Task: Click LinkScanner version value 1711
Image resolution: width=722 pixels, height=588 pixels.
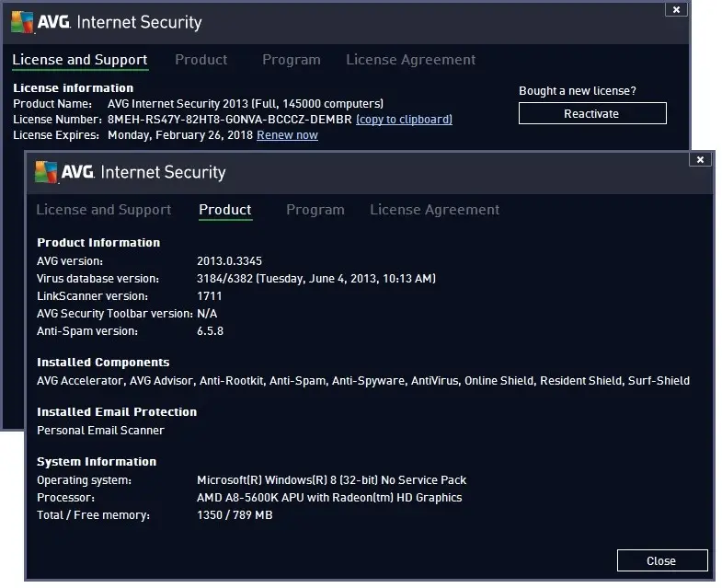Action: tap(209, 296)
